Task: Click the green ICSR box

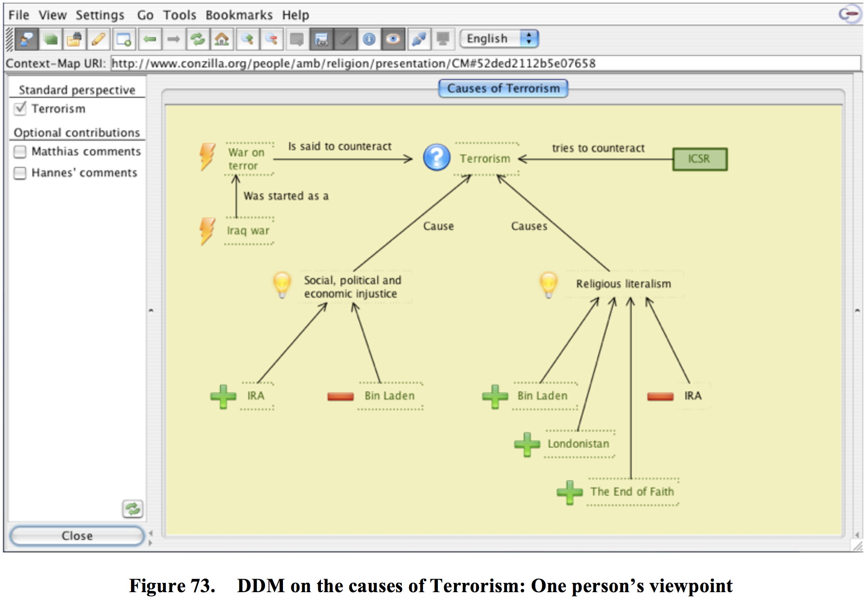Action: coord(699,159)
